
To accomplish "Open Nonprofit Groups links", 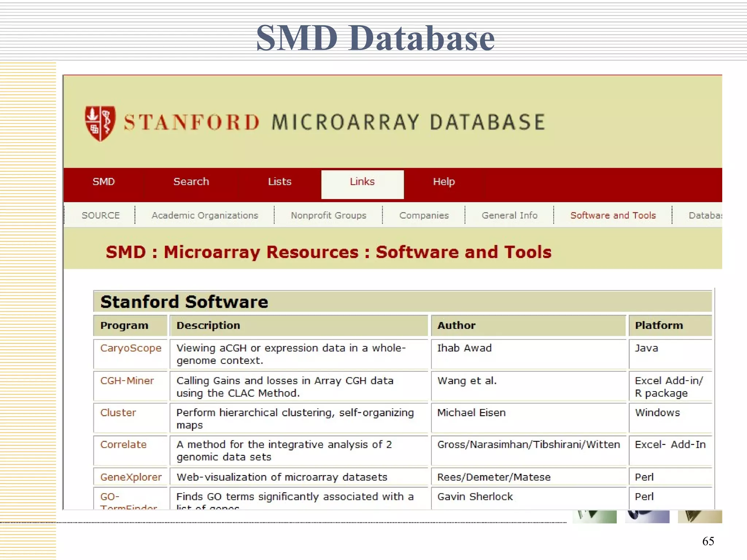I will [329, 215].
